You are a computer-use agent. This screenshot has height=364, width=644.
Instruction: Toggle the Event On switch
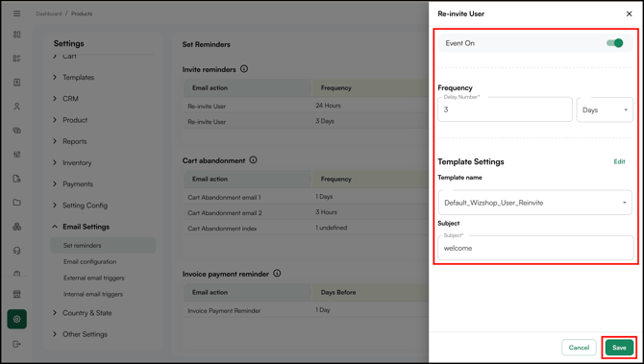point(615,43)
